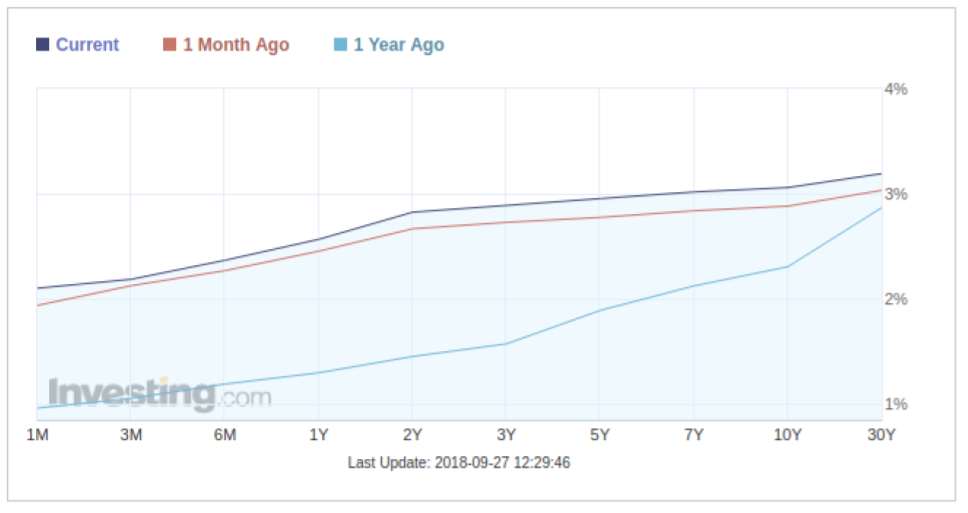Click the 30Y maturity axis label
This screenshot has width=968, height=513.
coord(880,435)
